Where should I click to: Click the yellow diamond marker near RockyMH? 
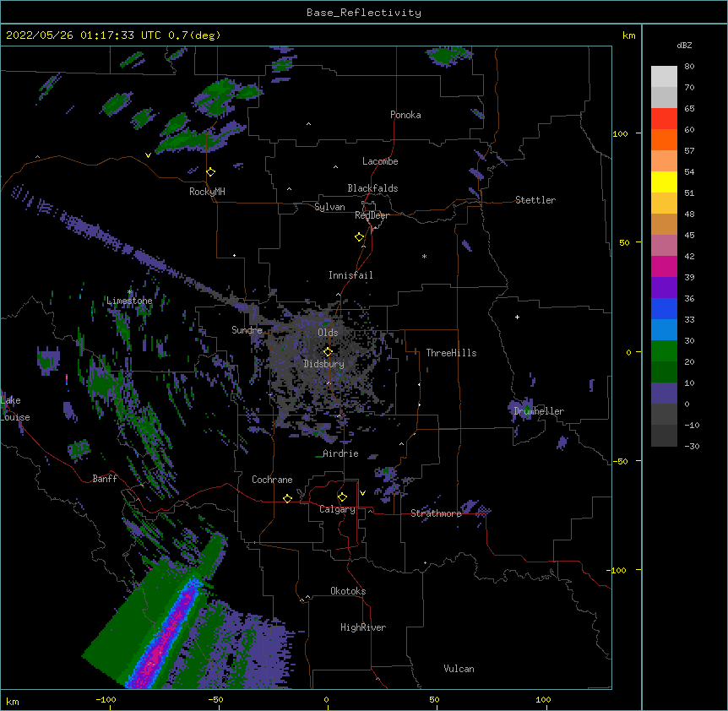tap(210, 172)
